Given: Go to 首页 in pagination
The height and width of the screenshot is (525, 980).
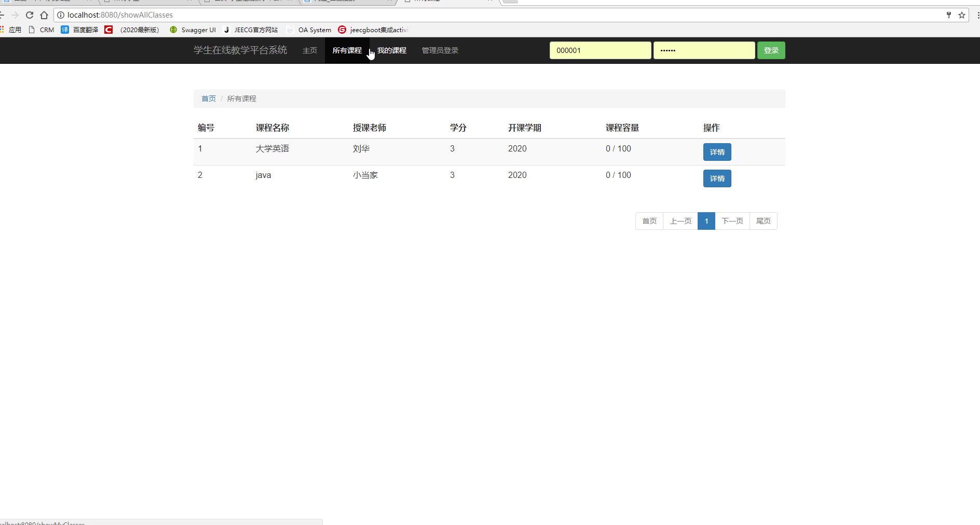Looking at the screenshot, I should pyautogui.click(x=649, y=221).
